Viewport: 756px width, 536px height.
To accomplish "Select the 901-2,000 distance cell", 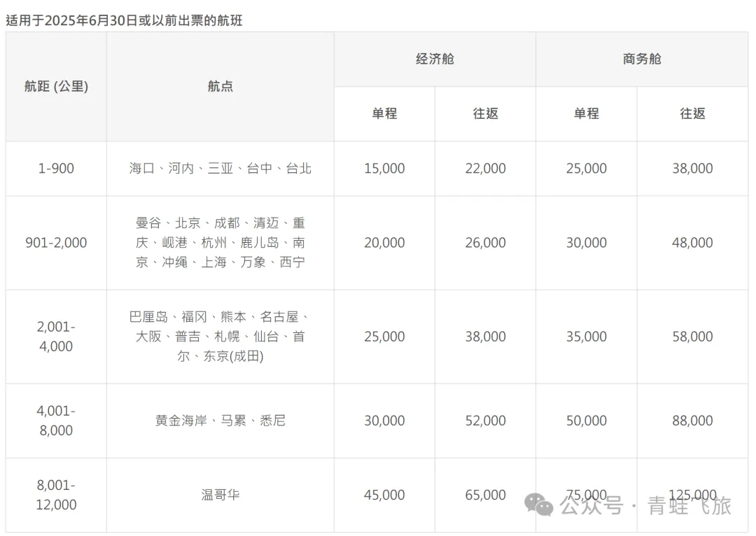I will [x=56, y=243].
